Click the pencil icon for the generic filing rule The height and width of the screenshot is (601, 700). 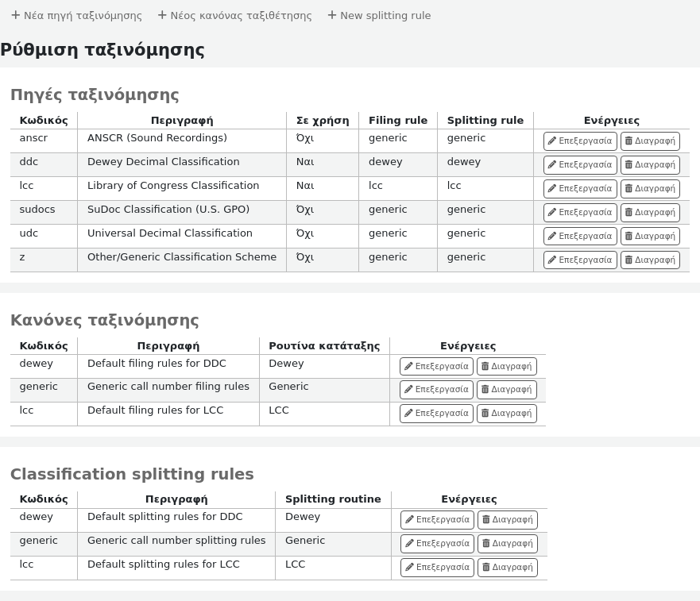pos(408,390)
